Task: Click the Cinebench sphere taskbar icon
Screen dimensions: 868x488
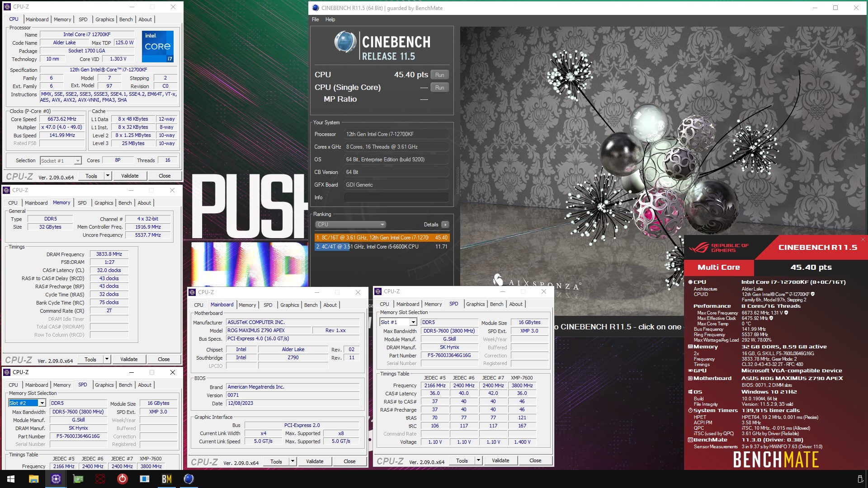Action: point(189,479)
